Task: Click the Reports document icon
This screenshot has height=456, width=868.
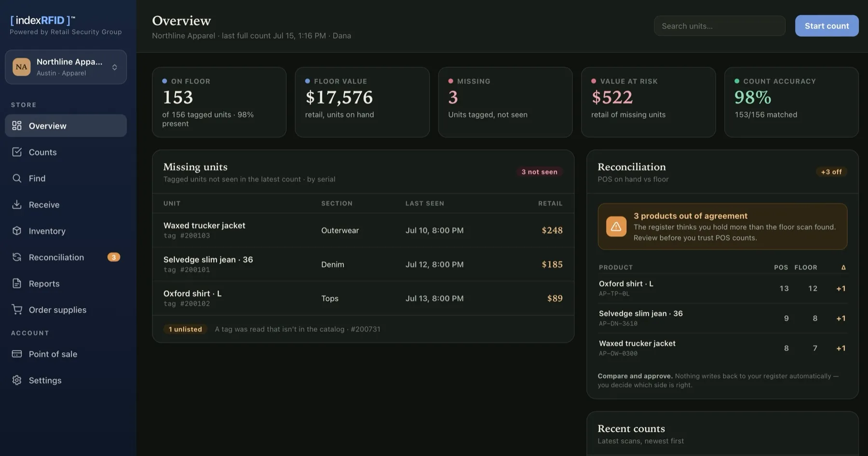Action: tap(17, 283)
